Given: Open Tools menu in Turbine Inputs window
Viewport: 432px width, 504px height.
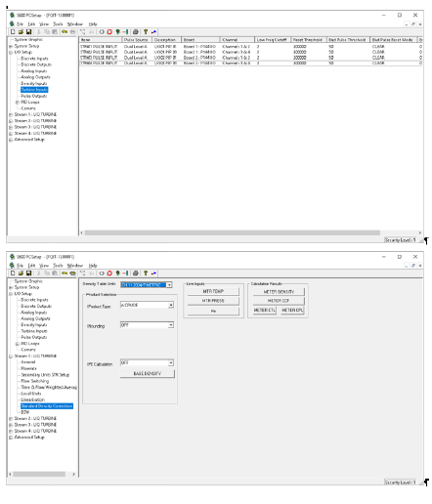Looking at the screenshot, I should pyautogui.click(x=58, y=24).
